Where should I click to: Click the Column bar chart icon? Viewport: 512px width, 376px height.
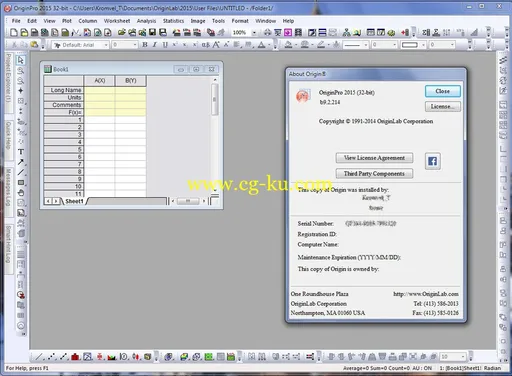pyautogui.click(x=75, y=357)
